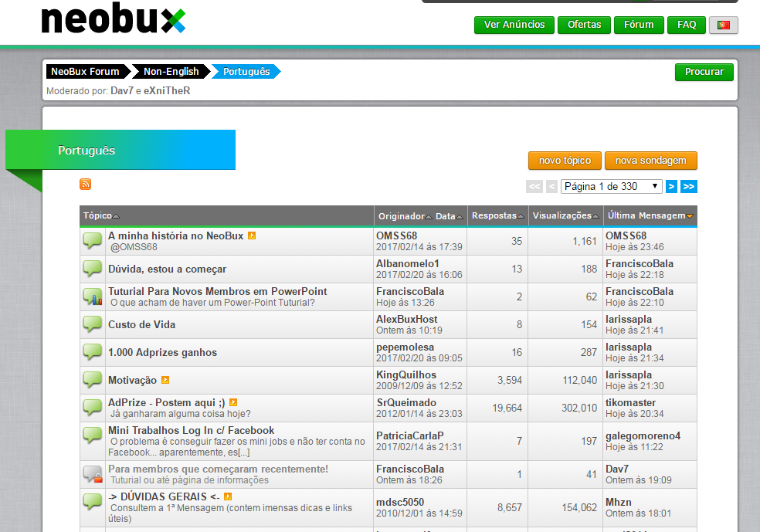Click the novo tópico button
Screen dimensions: 760x532
[563, 161]
